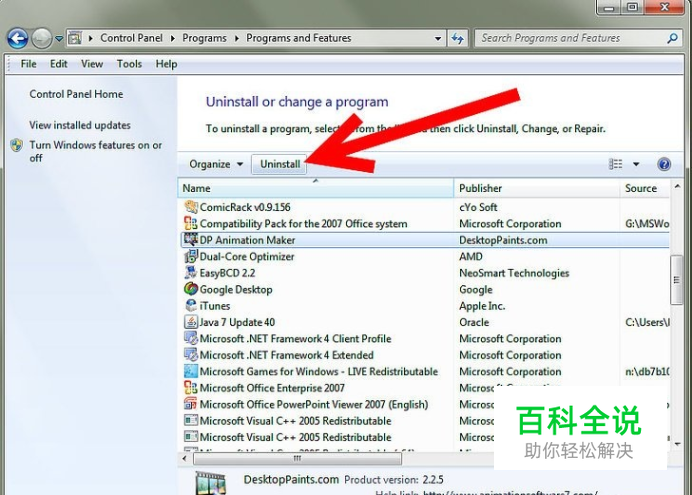The image size is (692, 495).
Task: Open the File menu
Action: pos(28,64)
